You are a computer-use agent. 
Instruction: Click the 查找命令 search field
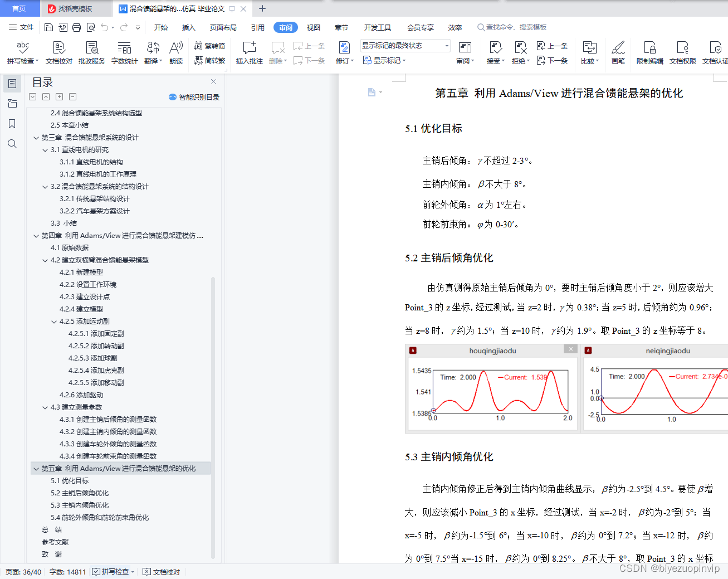pyautogui.click(x=512, y=27)
